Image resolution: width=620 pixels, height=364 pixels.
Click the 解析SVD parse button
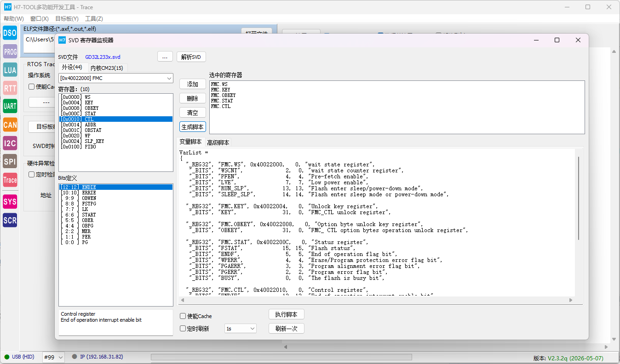pos(191,57)
